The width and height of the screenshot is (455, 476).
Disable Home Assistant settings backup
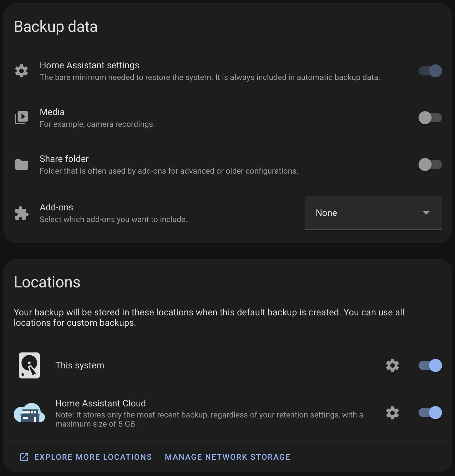click(x=430, y=71)
